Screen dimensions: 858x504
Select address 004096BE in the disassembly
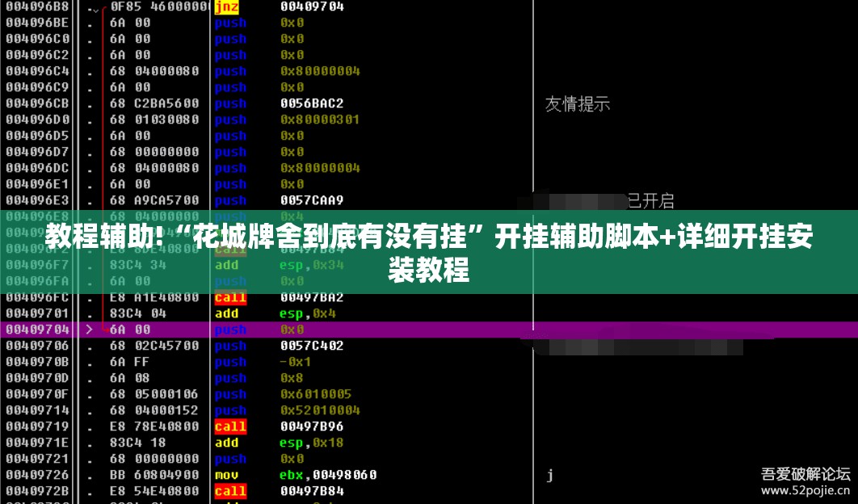38,23
